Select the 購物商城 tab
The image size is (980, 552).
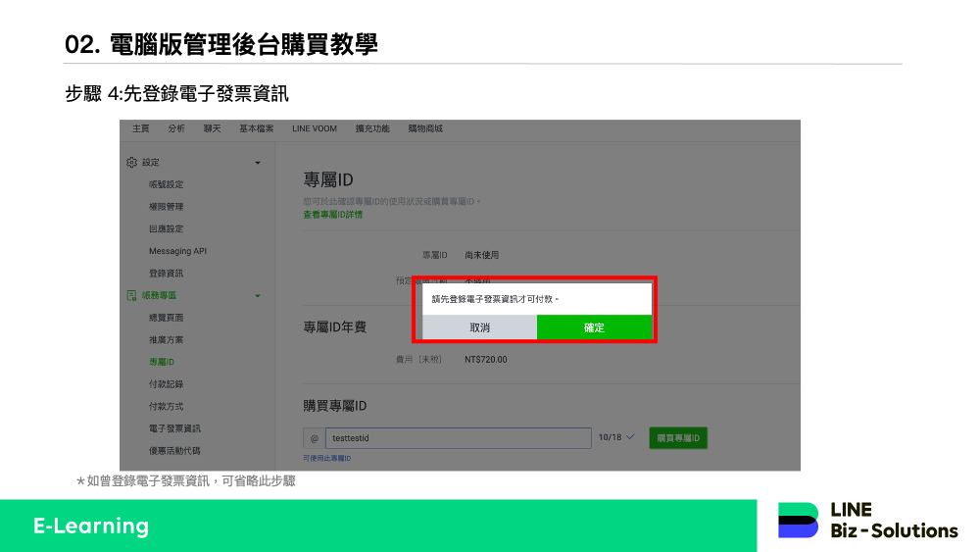point(425,128)
